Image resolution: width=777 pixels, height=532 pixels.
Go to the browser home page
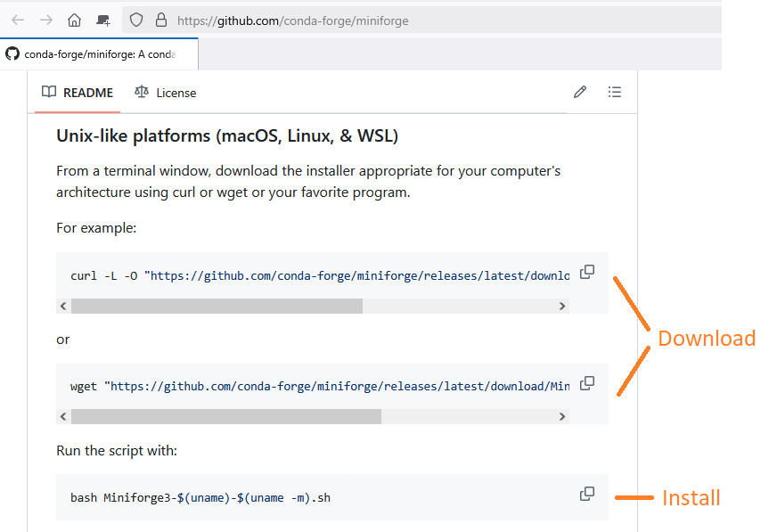74,20
